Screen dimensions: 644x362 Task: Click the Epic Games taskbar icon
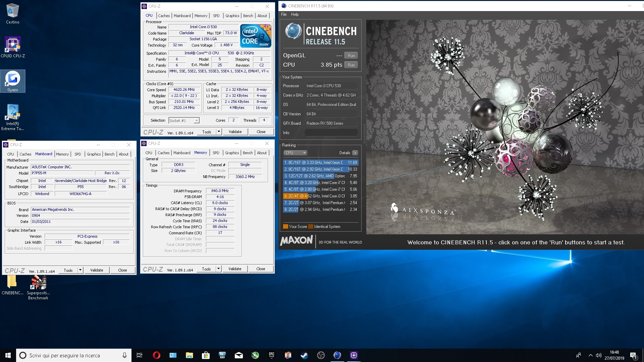coord(271,355)
